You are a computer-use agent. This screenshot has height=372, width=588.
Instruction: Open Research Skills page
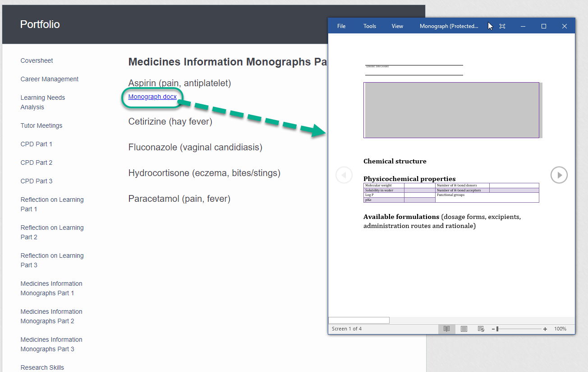click(42, 367)
